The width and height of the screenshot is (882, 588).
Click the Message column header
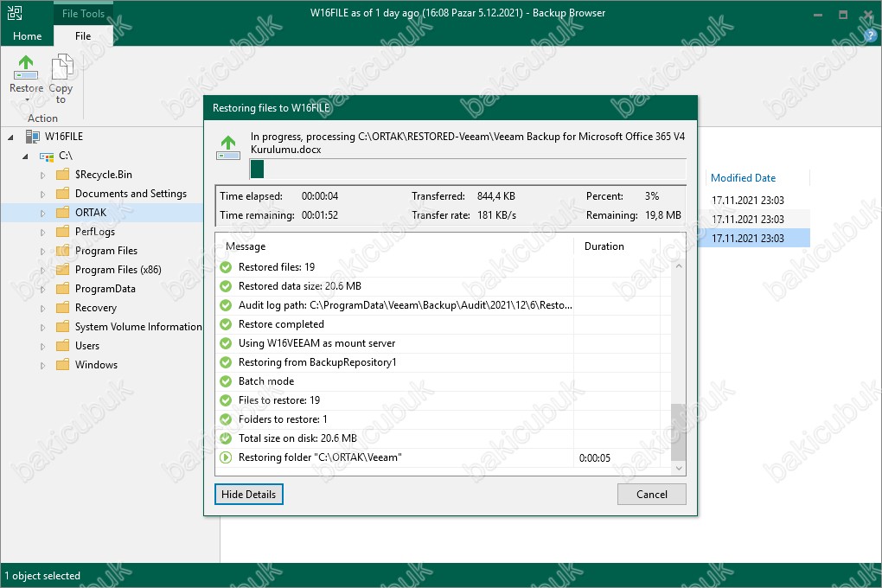246,246
